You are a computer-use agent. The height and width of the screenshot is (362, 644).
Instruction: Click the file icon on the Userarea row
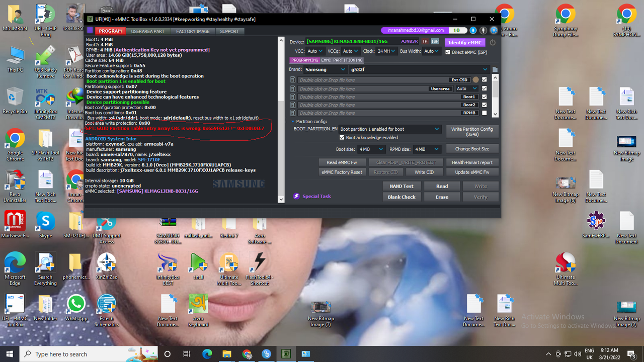pos(293,88)
